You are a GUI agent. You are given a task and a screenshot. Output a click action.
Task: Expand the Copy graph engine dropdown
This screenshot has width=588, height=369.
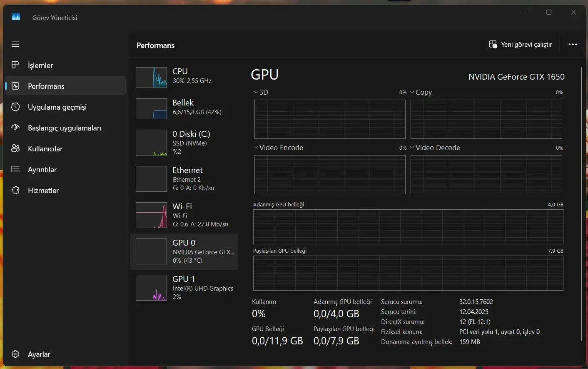click(412, 92)
